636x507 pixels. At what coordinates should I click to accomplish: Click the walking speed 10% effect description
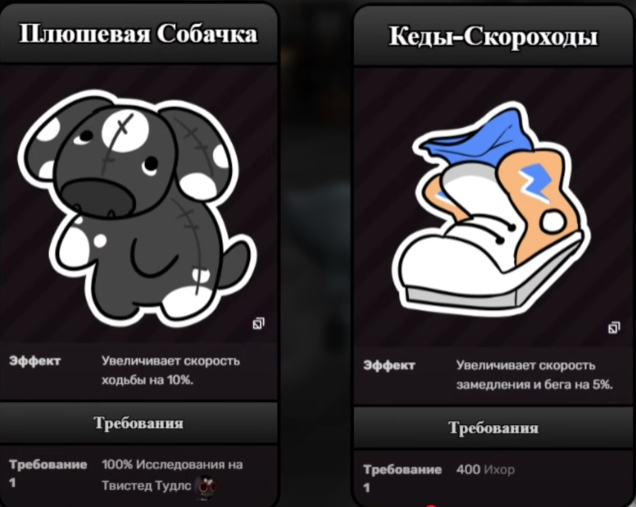pos(171,370)
